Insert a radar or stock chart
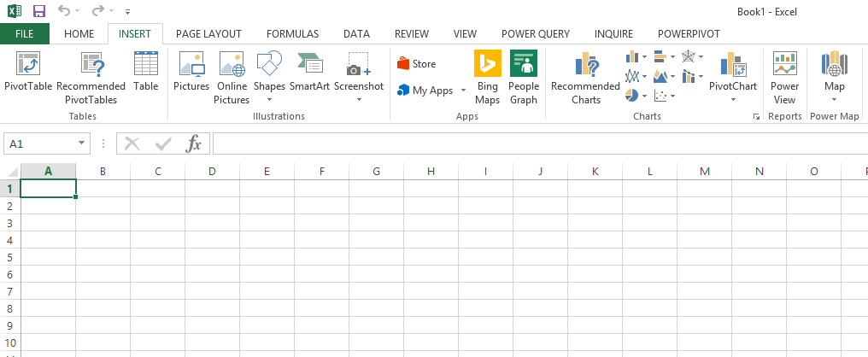This screenshot has height=357, width=868. tap(688, 56)
